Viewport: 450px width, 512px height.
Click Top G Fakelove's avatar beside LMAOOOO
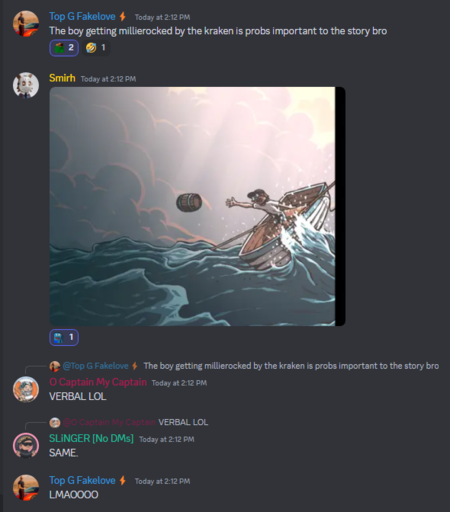point(26,487)
